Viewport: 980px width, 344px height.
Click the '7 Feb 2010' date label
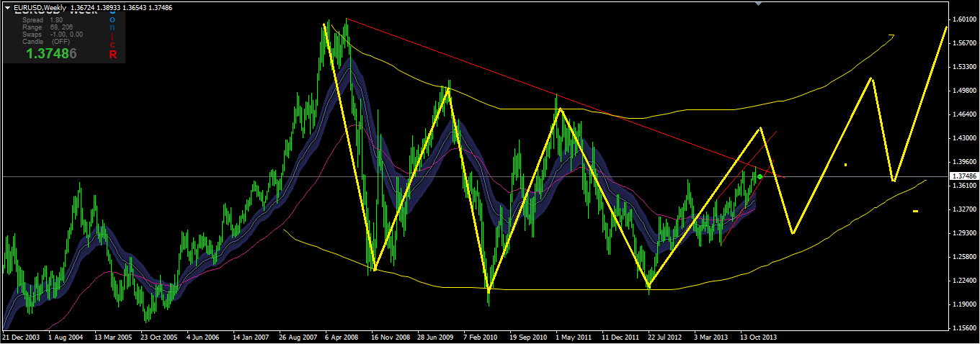(481, 337)
